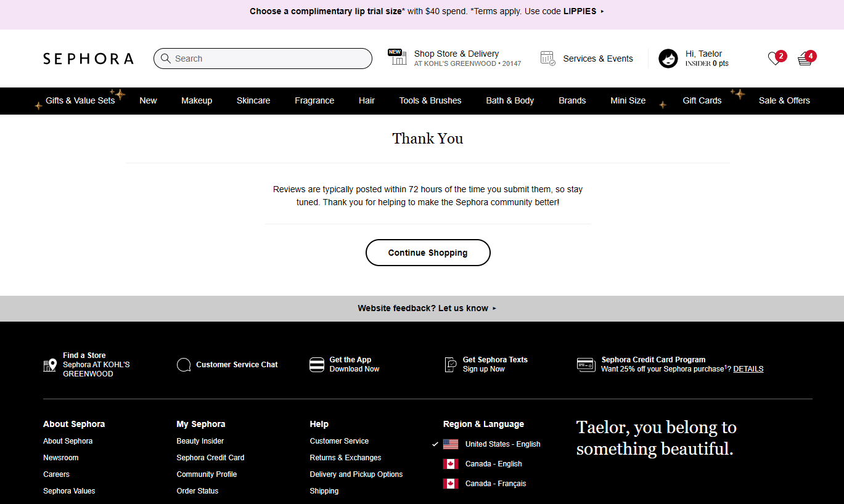844x504 pixels.
Task: Click the Loves heart icon
Action: pos(774,59)
